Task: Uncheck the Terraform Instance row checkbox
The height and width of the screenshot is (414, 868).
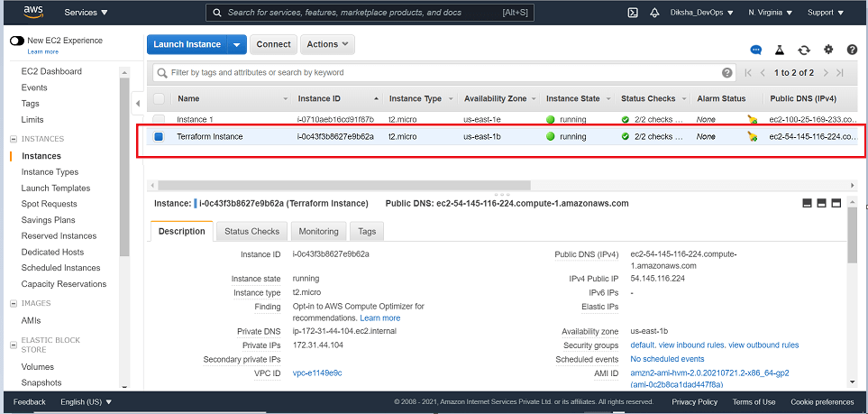Action: pos(159,136)
